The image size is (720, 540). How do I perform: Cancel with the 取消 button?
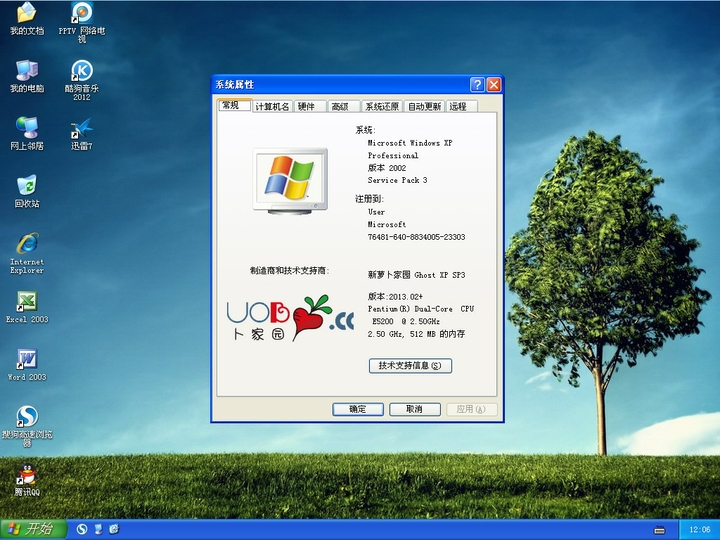click(415, 409)
